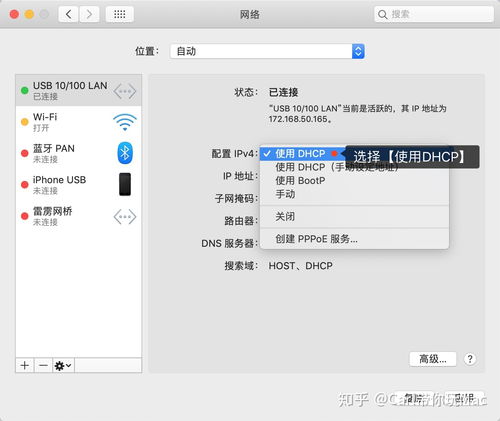Open the gear action menu
This screenshot has width=500, height=421.
pos(63,366)
